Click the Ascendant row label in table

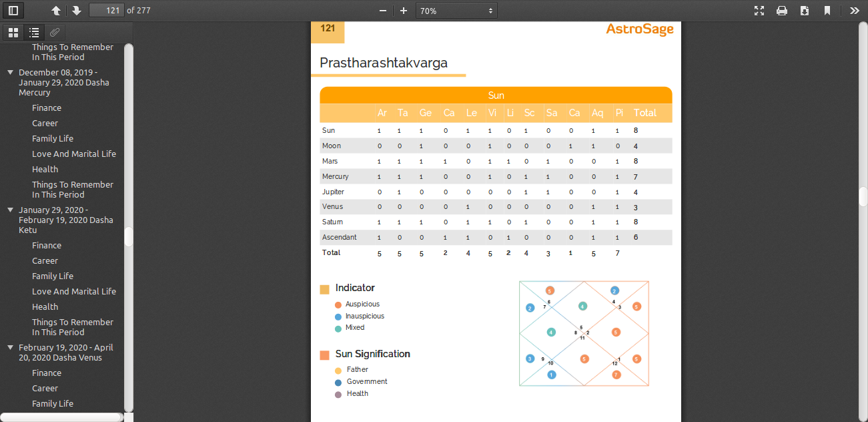coord(339,237)
